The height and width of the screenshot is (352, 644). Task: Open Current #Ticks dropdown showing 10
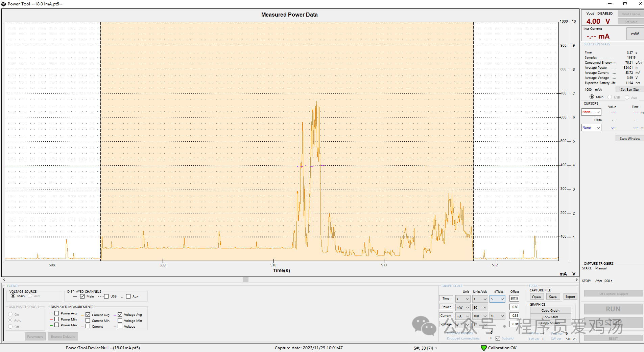(x=497, y=316)
